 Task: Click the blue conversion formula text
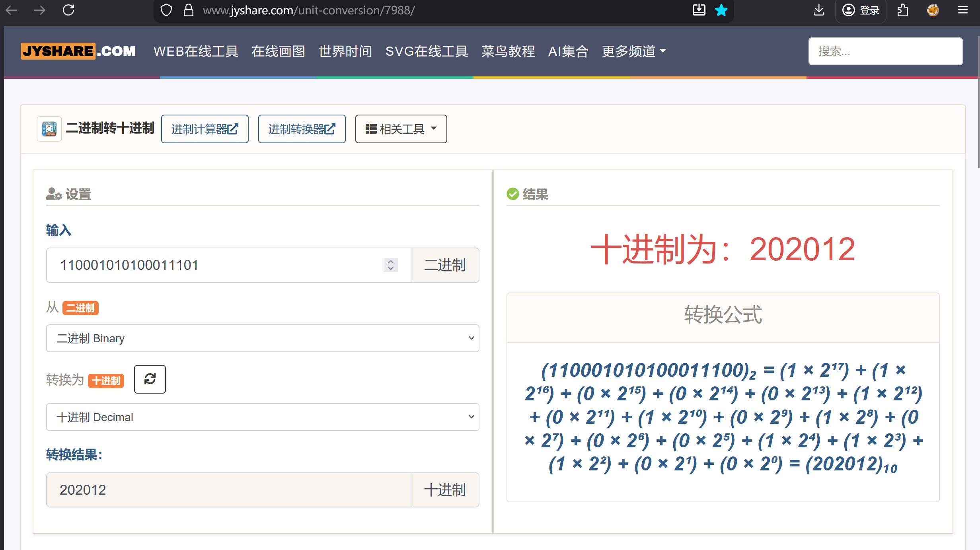click(x=723, y=417)
